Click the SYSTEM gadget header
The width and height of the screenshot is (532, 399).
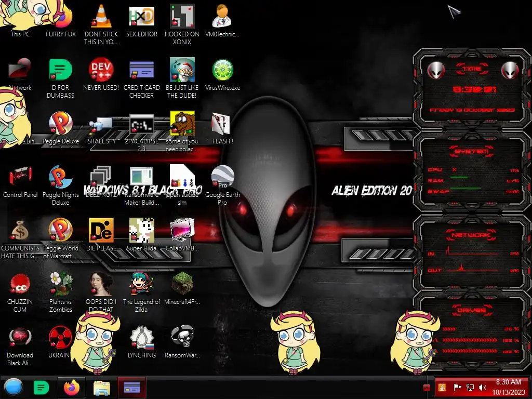472,151
